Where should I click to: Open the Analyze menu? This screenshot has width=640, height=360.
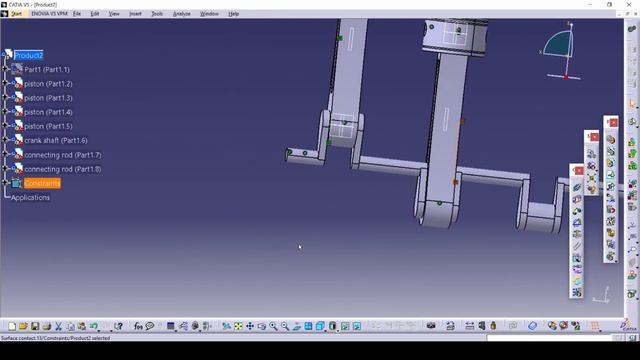[182, 14]
